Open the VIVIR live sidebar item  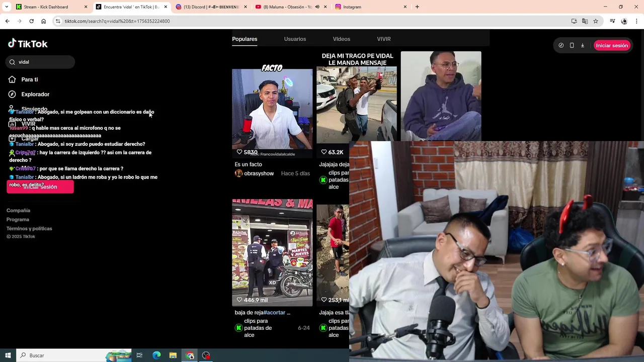pos(22,124)
